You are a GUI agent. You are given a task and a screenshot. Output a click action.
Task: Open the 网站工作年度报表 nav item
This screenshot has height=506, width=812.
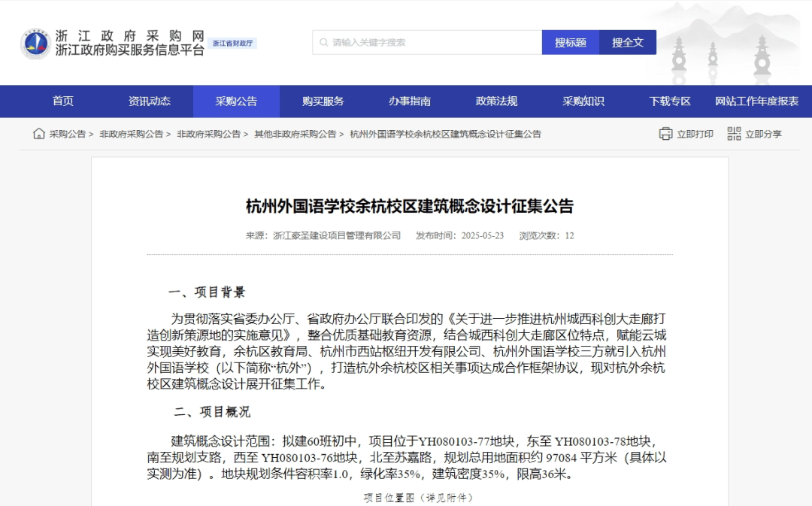tap(757, 101)
